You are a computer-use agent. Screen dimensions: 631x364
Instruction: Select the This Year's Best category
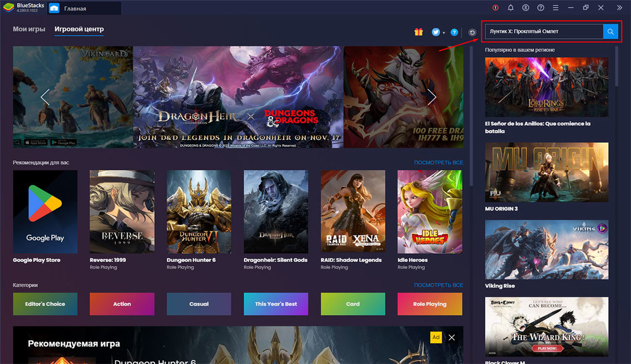tap(275, 304)
